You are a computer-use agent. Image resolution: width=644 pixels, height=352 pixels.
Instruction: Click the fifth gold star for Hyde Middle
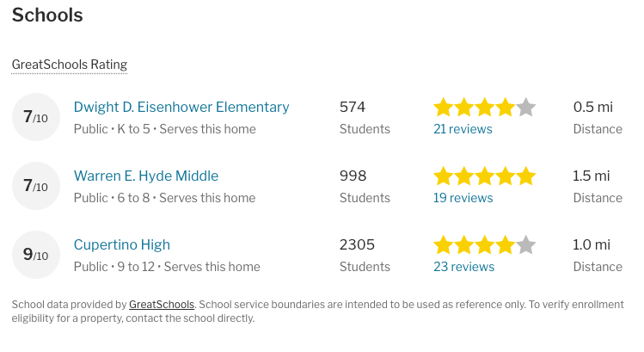(525, 176)
